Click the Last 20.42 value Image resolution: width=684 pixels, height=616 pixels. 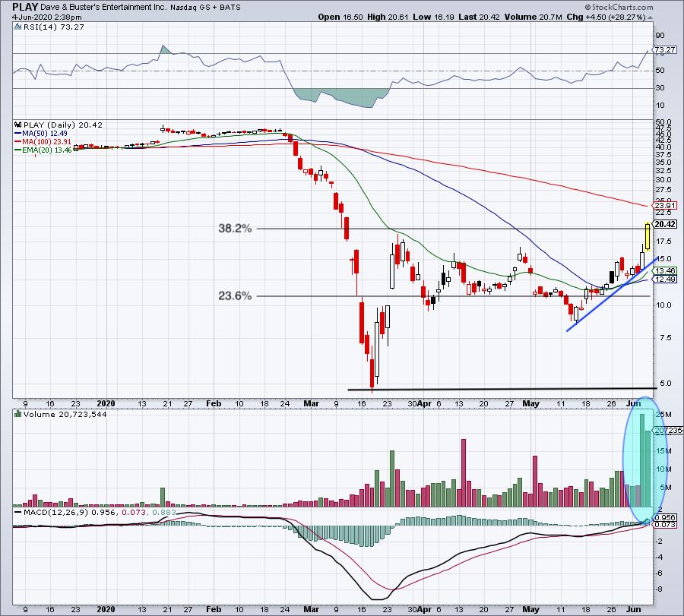tap(479, 17)
